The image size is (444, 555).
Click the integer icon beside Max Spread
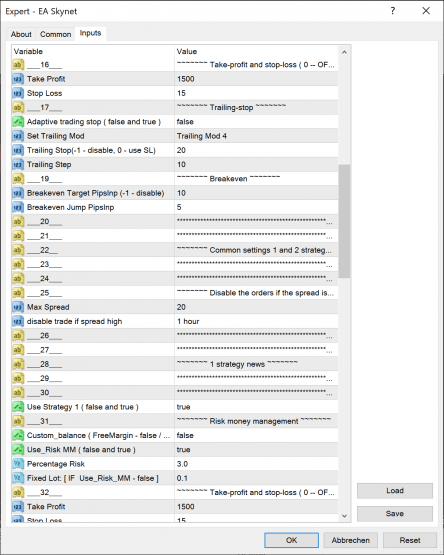coord(18,307)
